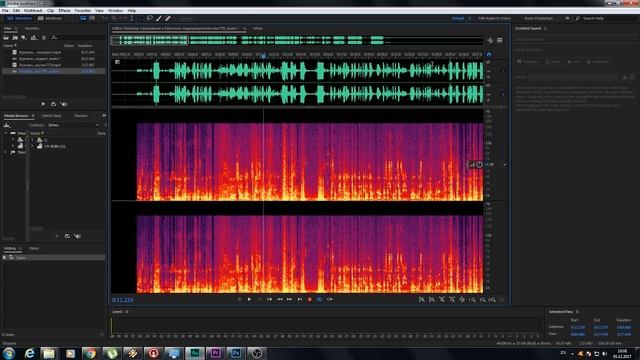Viewport: 640px width, 360px height.
Task: Click the zoom-to-fit icon beside overview
Action: 490,40
